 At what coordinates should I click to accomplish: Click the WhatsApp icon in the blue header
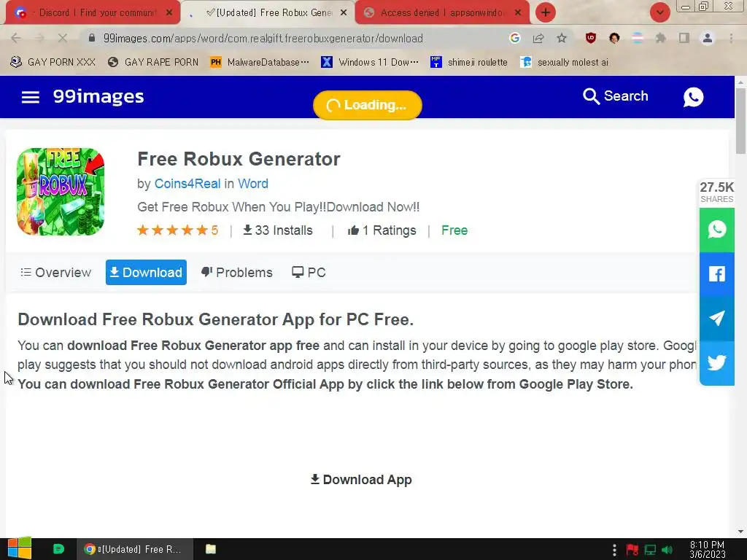(x=693, y=97)
